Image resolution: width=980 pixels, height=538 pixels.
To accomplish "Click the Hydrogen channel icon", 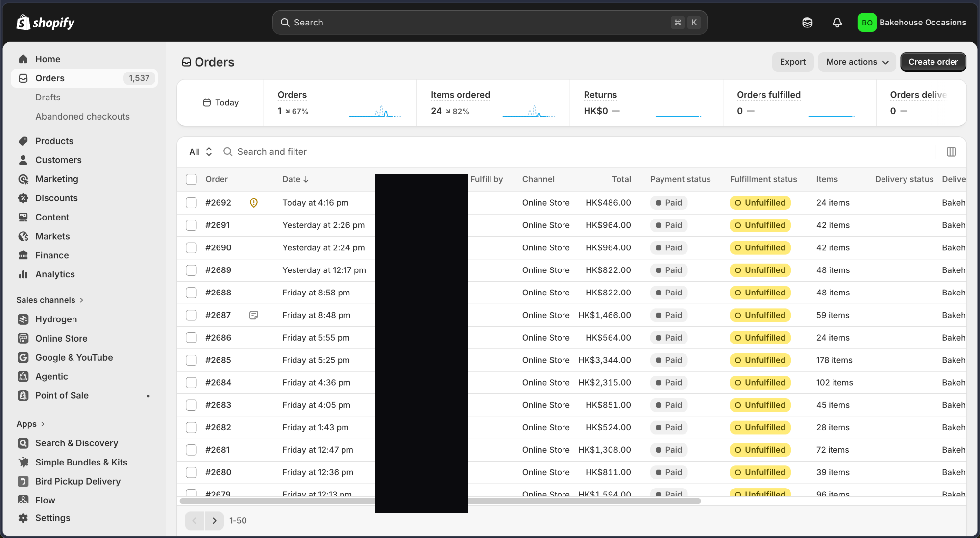I will tap(23, 319).
